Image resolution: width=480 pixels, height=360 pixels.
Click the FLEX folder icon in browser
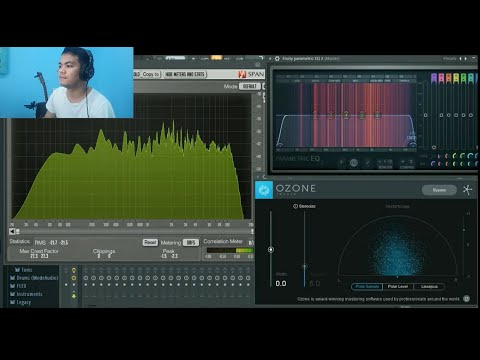pos(13,286)
